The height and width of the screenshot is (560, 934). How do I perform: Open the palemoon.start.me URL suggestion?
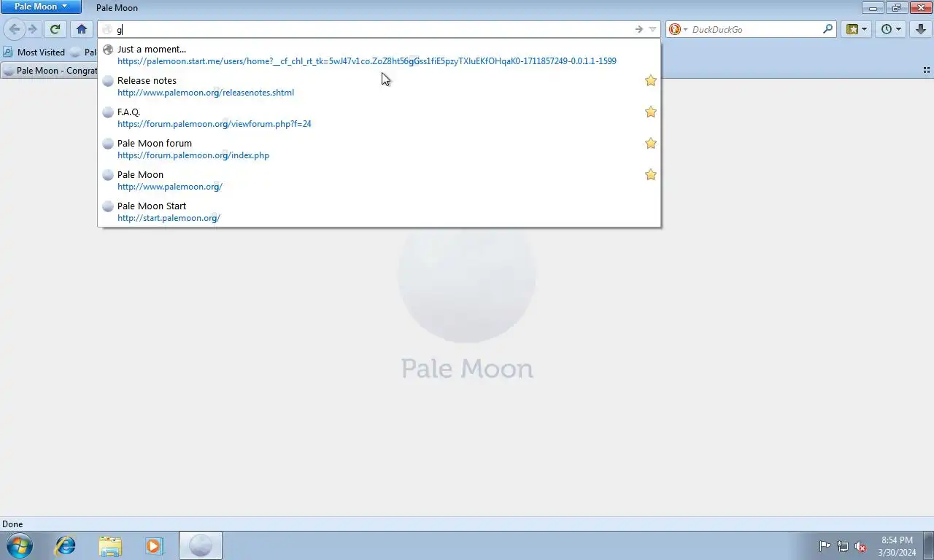[367, 61]
